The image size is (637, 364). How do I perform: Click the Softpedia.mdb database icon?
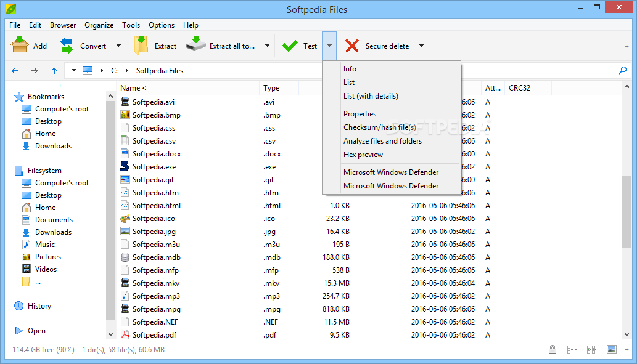click(x=125, y=257)
